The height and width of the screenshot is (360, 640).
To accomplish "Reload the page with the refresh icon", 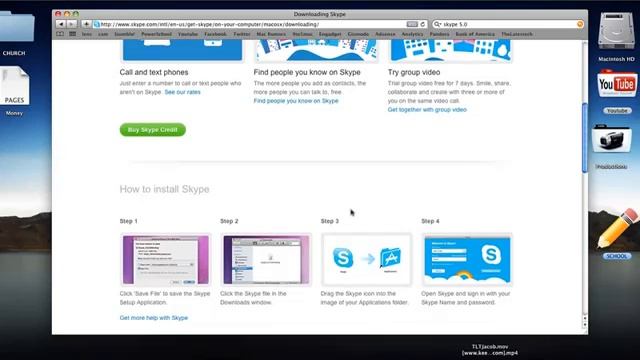I will click(423, 24).
